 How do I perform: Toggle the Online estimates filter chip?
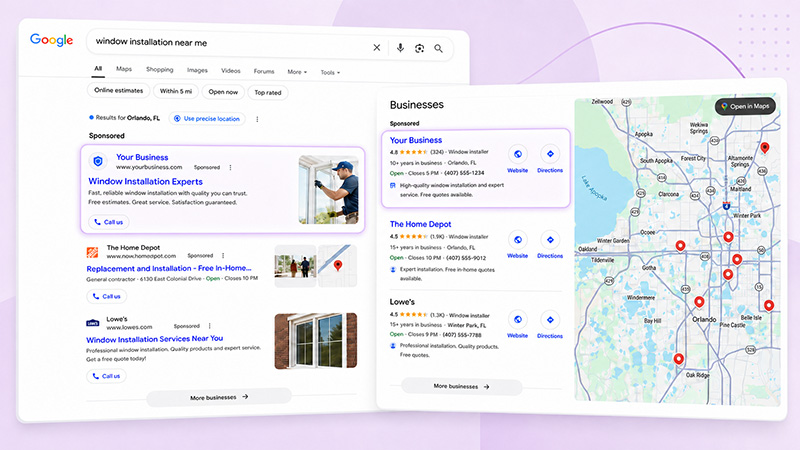118,90
